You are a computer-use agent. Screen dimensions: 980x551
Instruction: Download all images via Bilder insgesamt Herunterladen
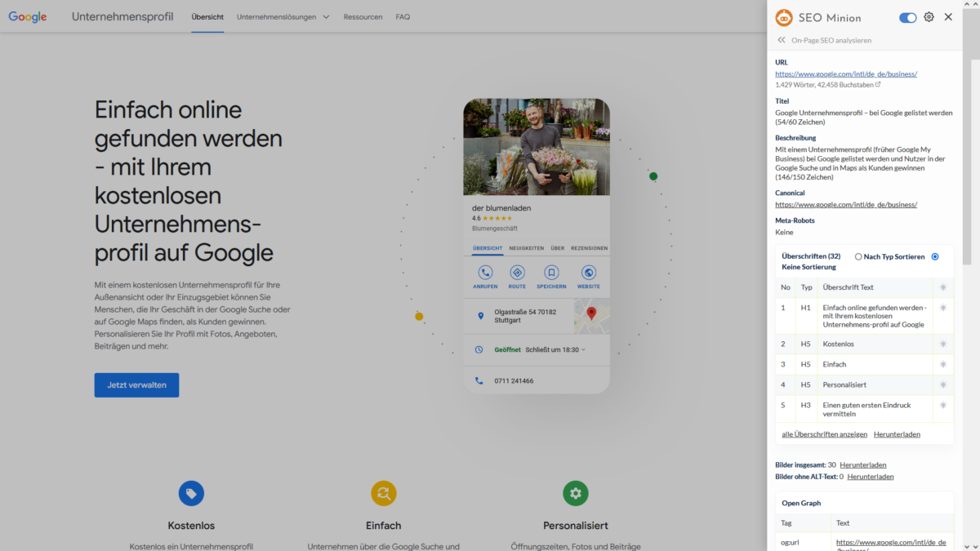pyautogui.click(x=863, y=464)
